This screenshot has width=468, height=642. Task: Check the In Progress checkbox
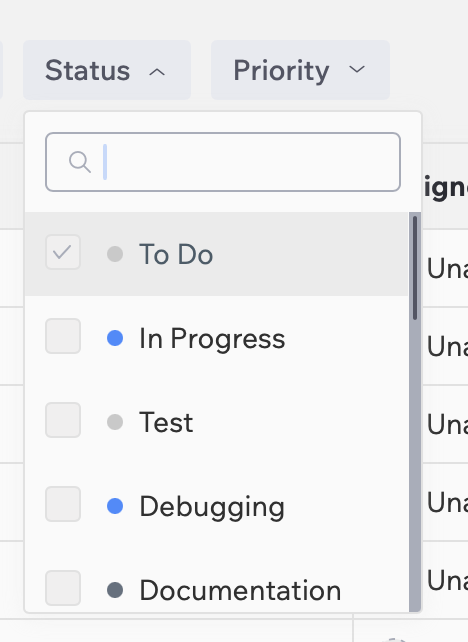pos(63,336)
